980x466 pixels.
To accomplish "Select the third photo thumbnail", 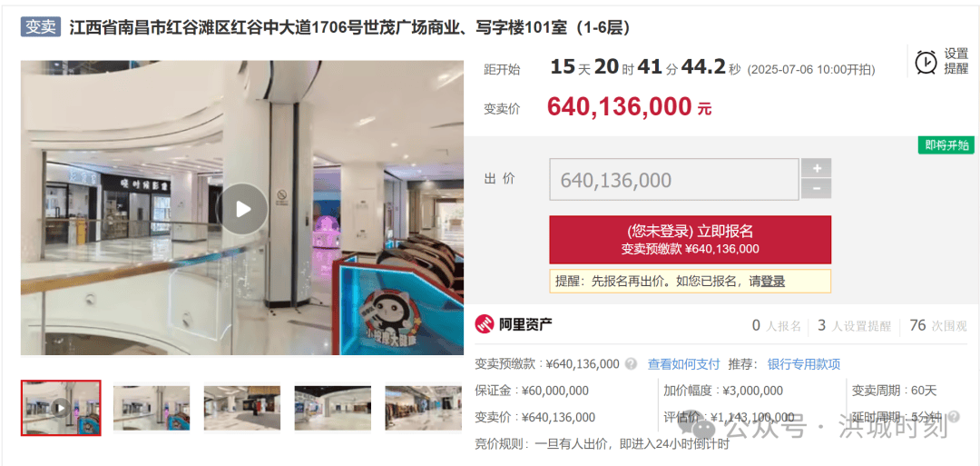I will [242, 408].
